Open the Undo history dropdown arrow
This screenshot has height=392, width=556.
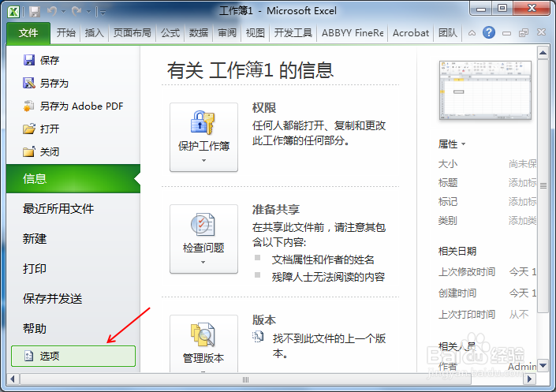click(x=63, y=12)
